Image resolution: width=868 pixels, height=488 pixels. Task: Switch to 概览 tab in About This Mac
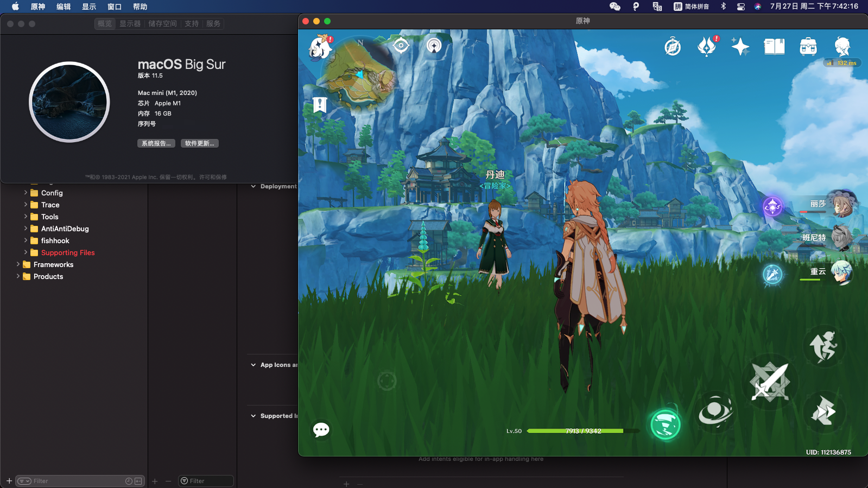(105, 23)
